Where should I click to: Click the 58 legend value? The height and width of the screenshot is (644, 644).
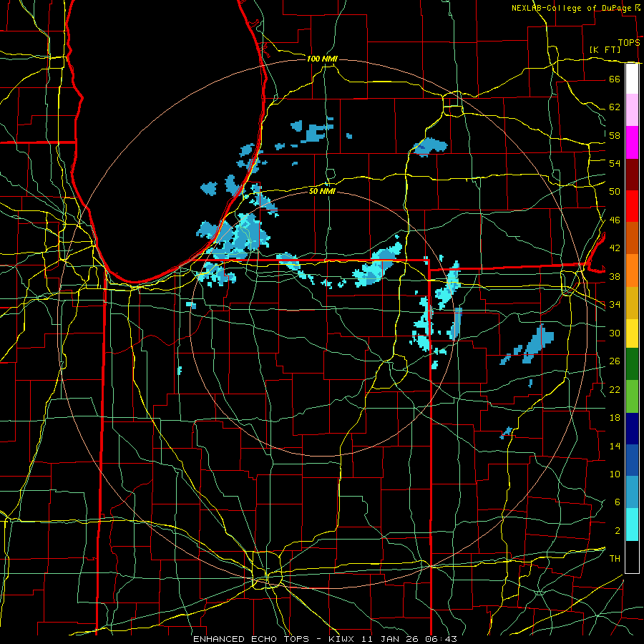point(615,135)
